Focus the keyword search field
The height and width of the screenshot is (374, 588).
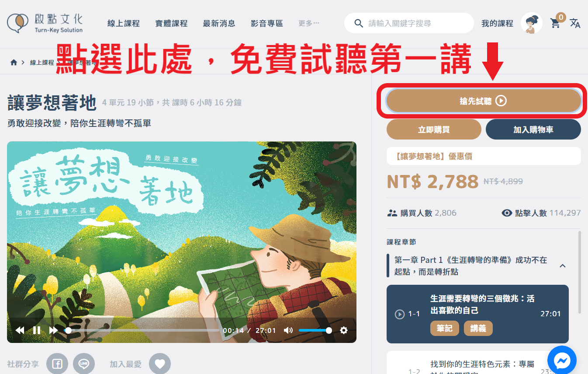[409, 23]
